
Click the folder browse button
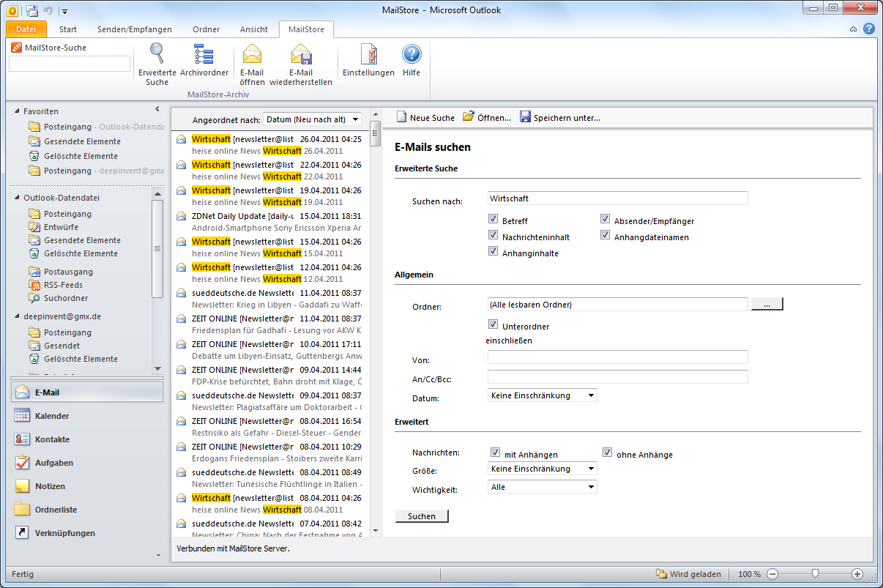pos(767,305)
